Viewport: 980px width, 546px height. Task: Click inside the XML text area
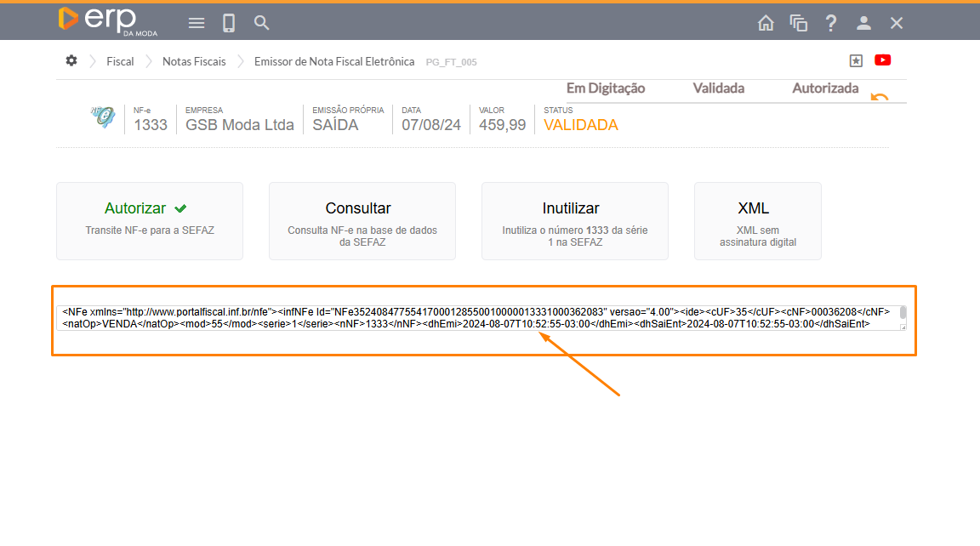(x=476, y=317)
